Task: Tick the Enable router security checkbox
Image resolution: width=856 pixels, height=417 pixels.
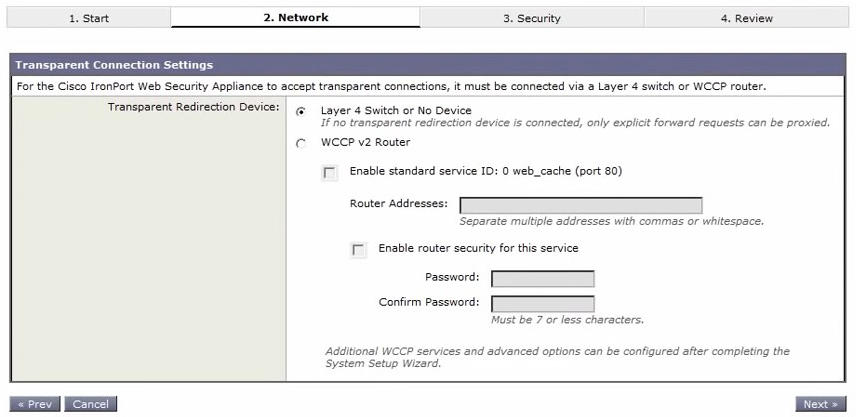Action: (358, 250)
